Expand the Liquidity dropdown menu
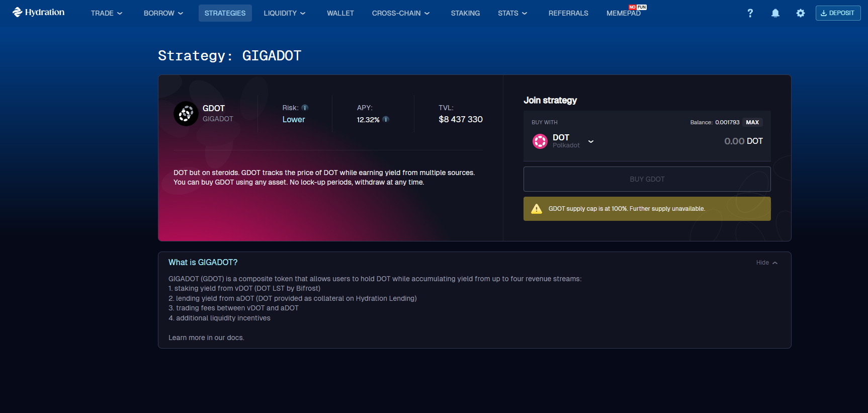The width and height of the screenshot is (868, 413). pos(285,13)
